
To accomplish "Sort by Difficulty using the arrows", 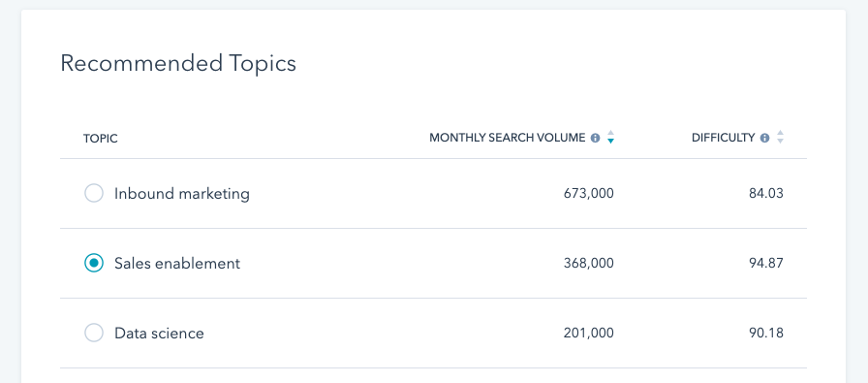I will tap(780, 137).
